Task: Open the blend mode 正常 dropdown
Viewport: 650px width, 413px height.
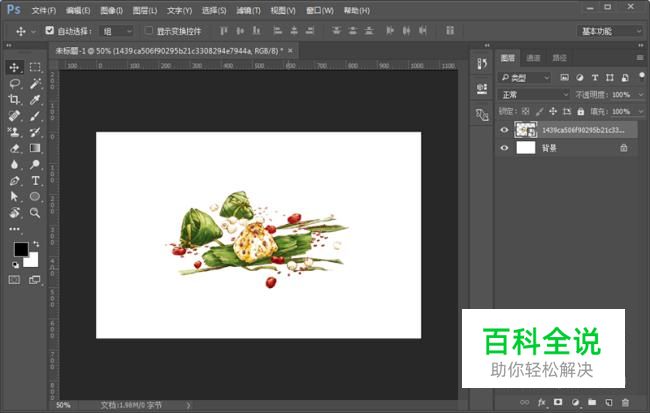Action: point(534,95)
